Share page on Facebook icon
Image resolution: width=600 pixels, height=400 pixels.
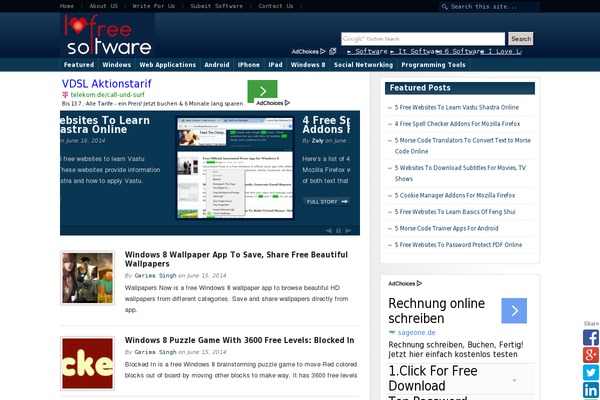(591, 338)
